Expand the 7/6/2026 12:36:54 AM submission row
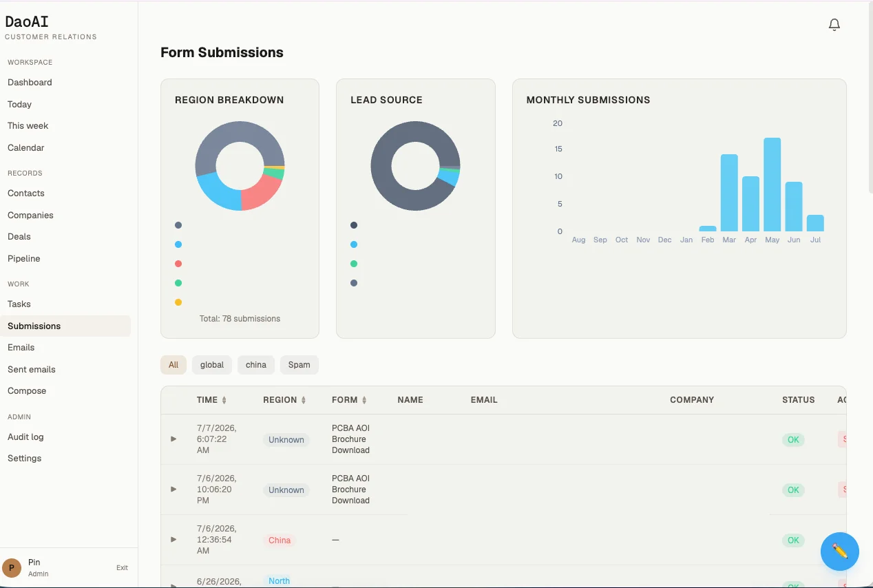Screen dimensions: 873x588 (173, 539)
